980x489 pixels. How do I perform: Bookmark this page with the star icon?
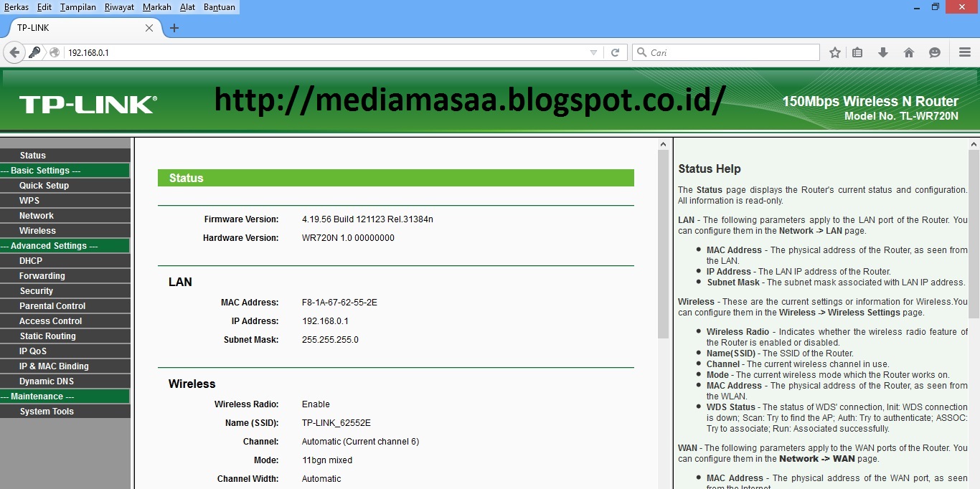[x=835, y=52]
